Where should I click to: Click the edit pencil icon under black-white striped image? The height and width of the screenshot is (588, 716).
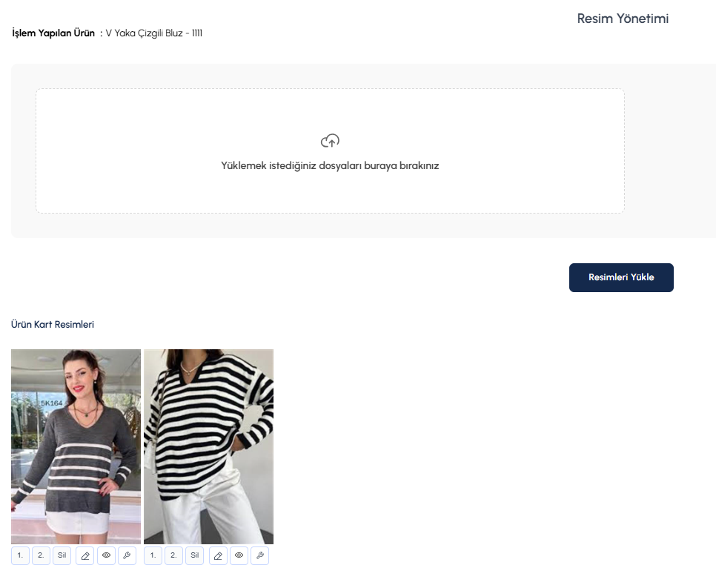click(x=218, y=555)
